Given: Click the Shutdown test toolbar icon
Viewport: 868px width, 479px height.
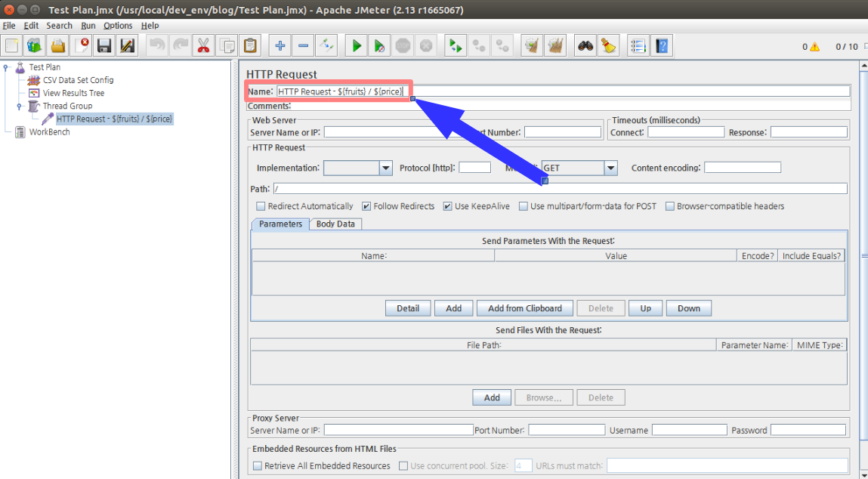Looking at the screenshot, I should point(426,45).
